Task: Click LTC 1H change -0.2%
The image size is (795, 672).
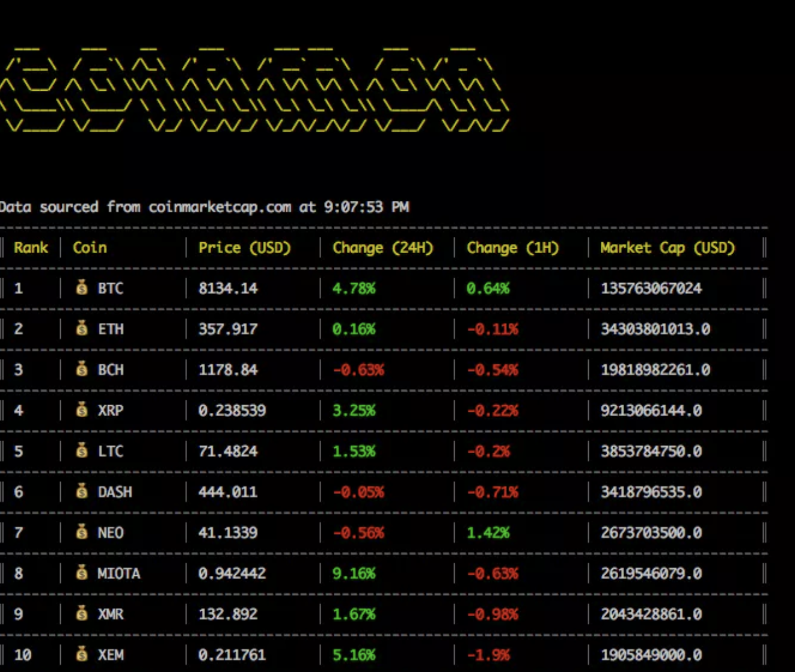Action: click(488, 451)
